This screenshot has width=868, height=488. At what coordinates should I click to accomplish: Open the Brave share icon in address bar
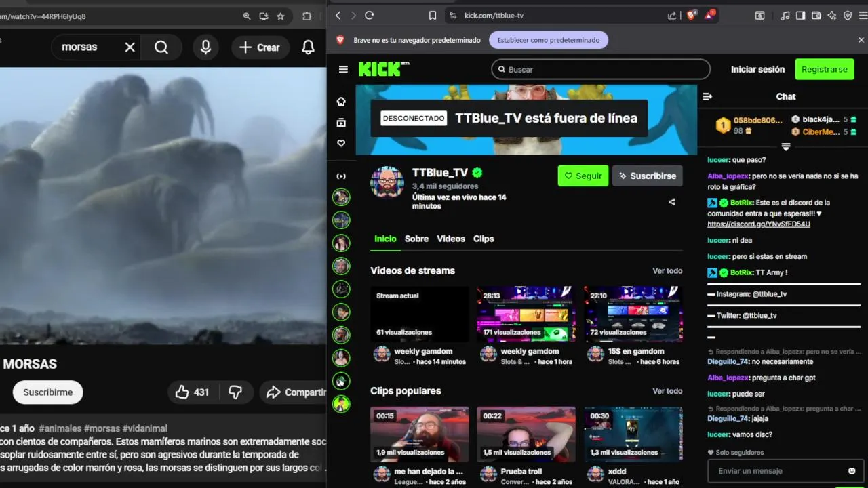[x=672, y=16]
